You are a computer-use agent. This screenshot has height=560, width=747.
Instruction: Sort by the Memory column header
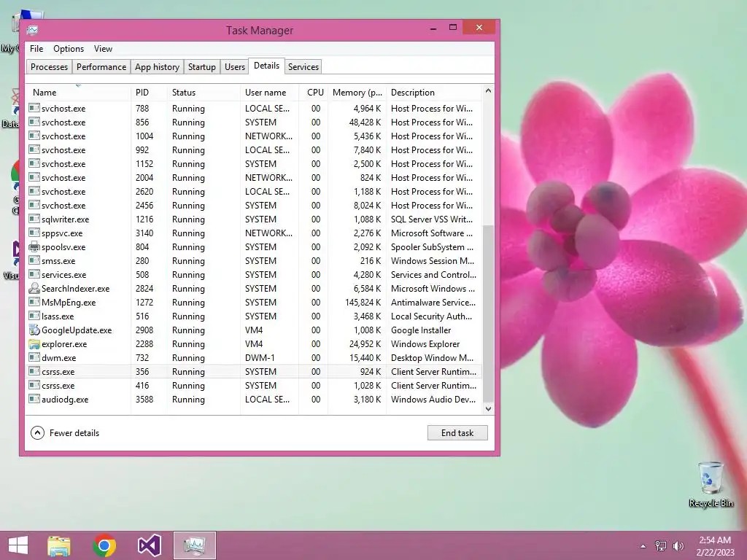point(357,93)
